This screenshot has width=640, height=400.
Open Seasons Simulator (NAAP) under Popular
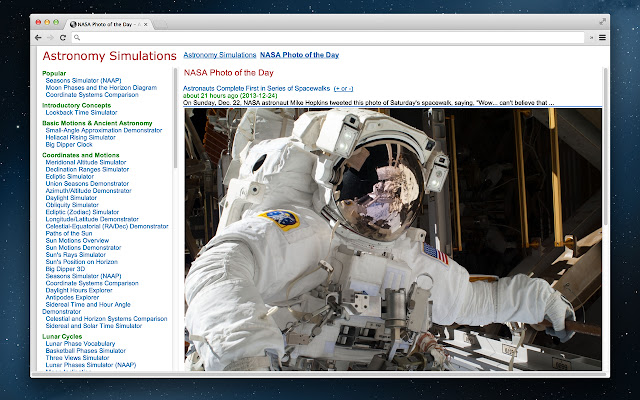(83, 80)
